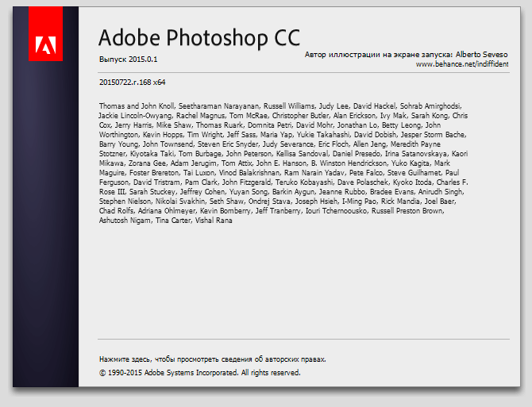Click the name Kellisa Sandoval
Viewport: 532px width, 407px height.
(x=302, y=153)
